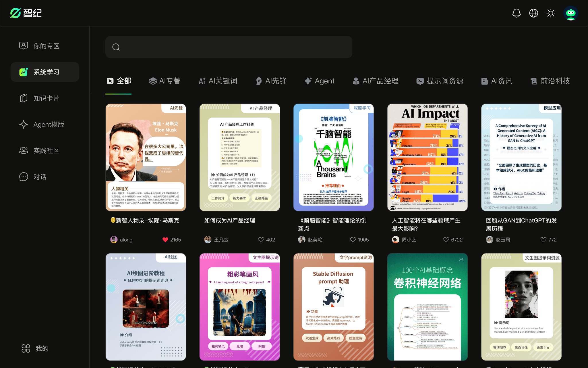
Task: Like the 如何成为AI产品经理 card
Action: (261, 240)
